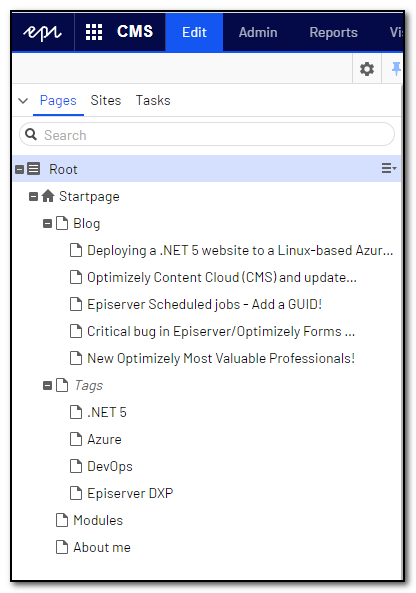
Task: Open the apps grid menu icon
Action: point(94,32)
